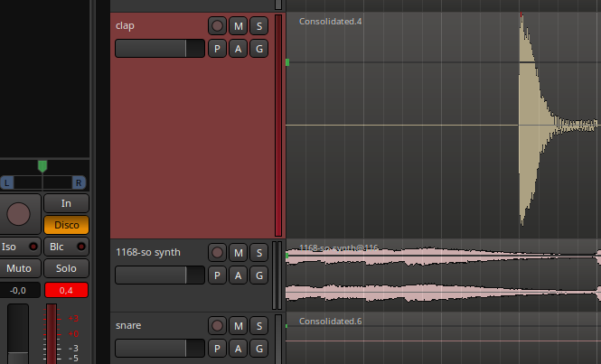Mute the clap track

(x=239, y=26)
